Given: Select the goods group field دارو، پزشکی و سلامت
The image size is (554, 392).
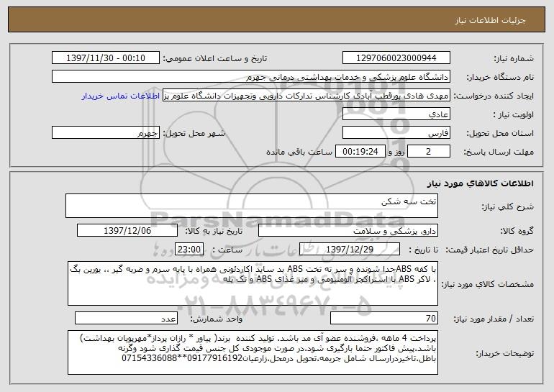Looking at the screenshot, I should click(348, 231).
